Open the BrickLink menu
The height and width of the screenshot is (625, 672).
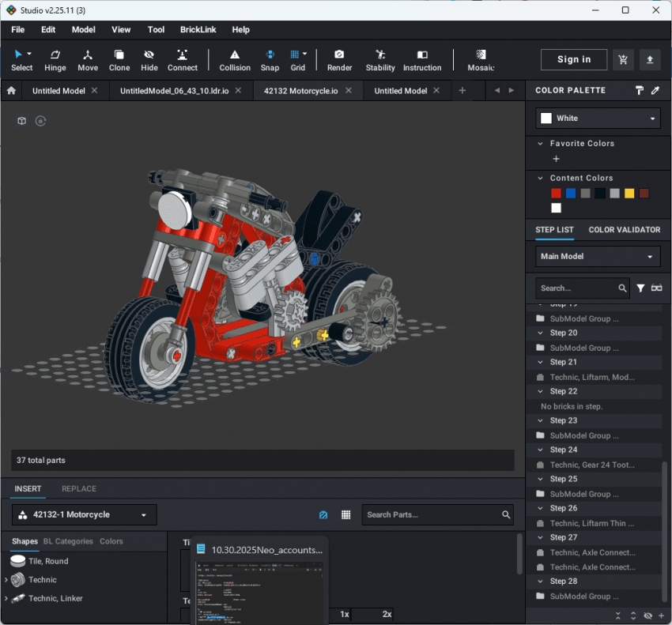coord(198,30)
